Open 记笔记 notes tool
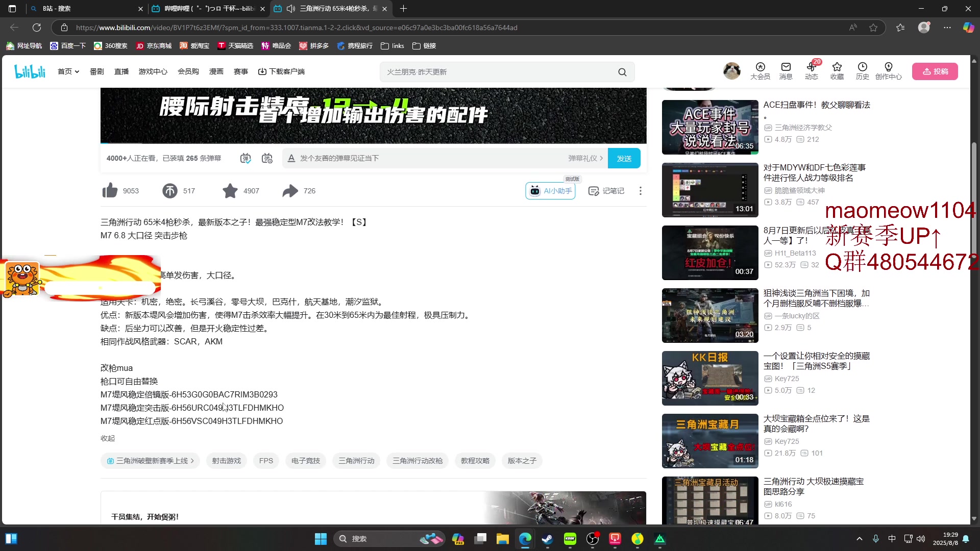This screenshot has height=551, width=980. (x=606, y=191)
